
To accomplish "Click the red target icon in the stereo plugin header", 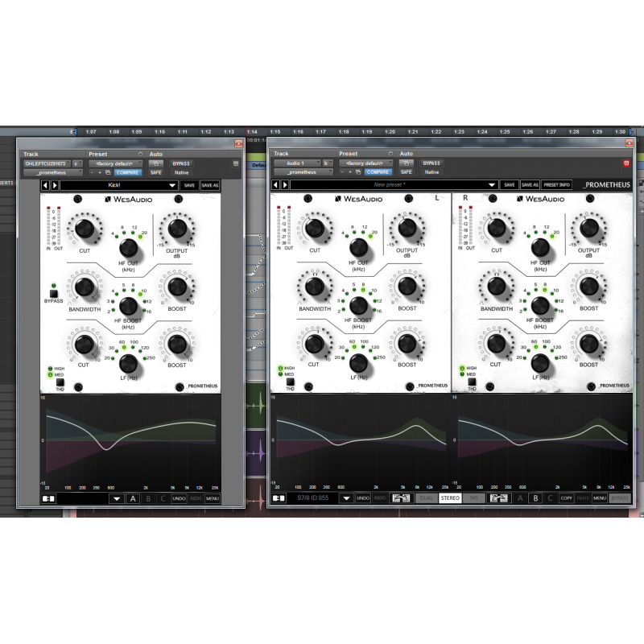I will coord(625,163).
